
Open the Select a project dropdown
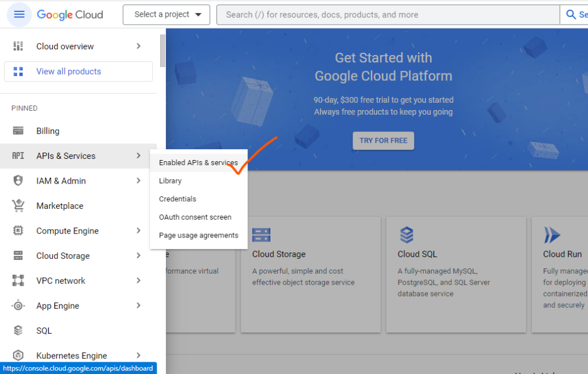pos(167,14)
